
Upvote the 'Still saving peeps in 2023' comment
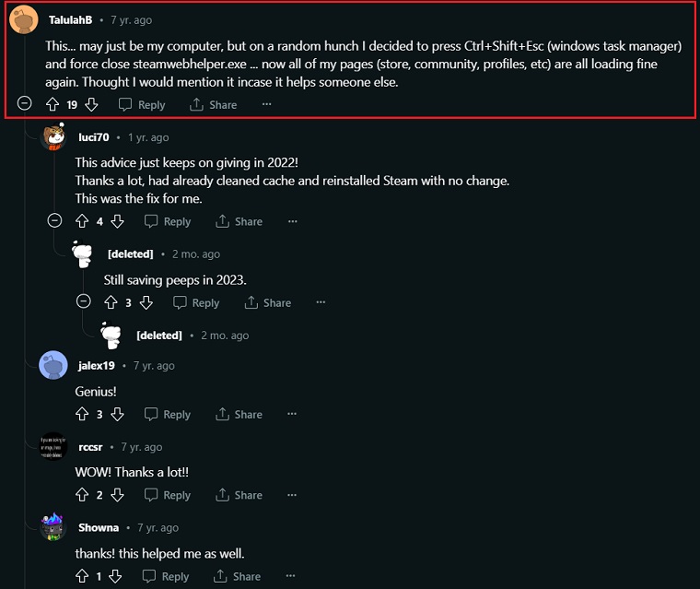111,302
